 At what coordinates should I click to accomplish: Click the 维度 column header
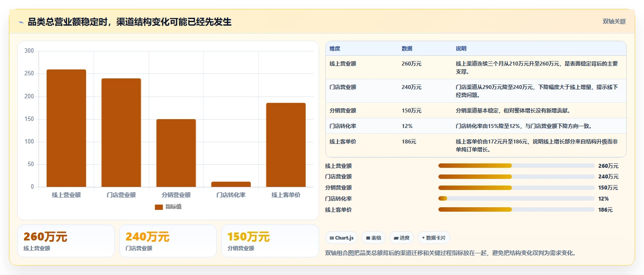point(335,49)
